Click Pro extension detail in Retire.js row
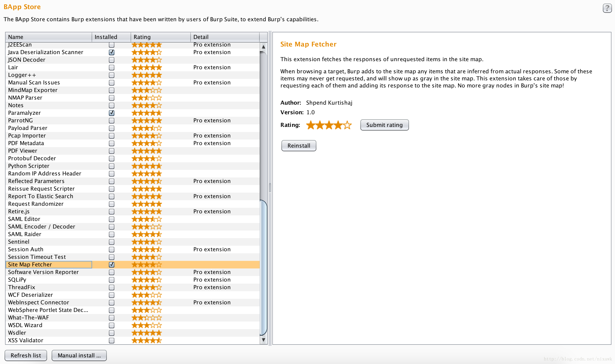615x364 pixels. pyautogui.click(x=212, y=212)
